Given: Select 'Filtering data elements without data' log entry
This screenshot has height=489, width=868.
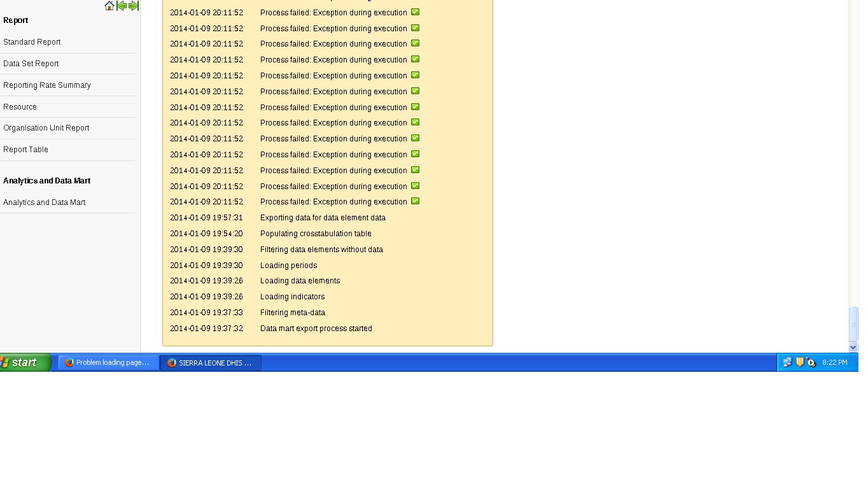Looking at the screenshot, I should (321, 250).
